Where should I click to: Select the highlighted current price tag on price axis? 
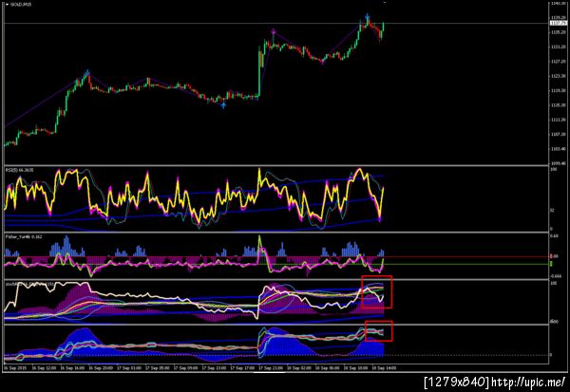[x=558, y=23]
